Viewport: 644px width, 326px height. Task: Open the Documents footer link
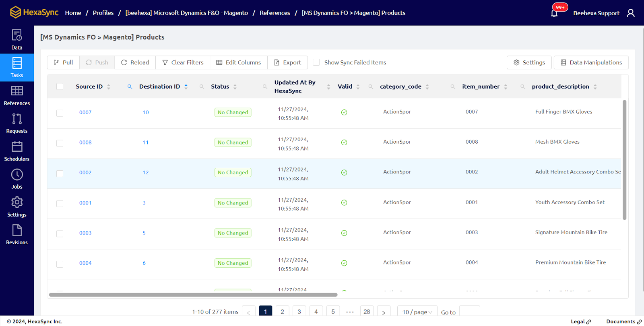(x=624, y=322)
